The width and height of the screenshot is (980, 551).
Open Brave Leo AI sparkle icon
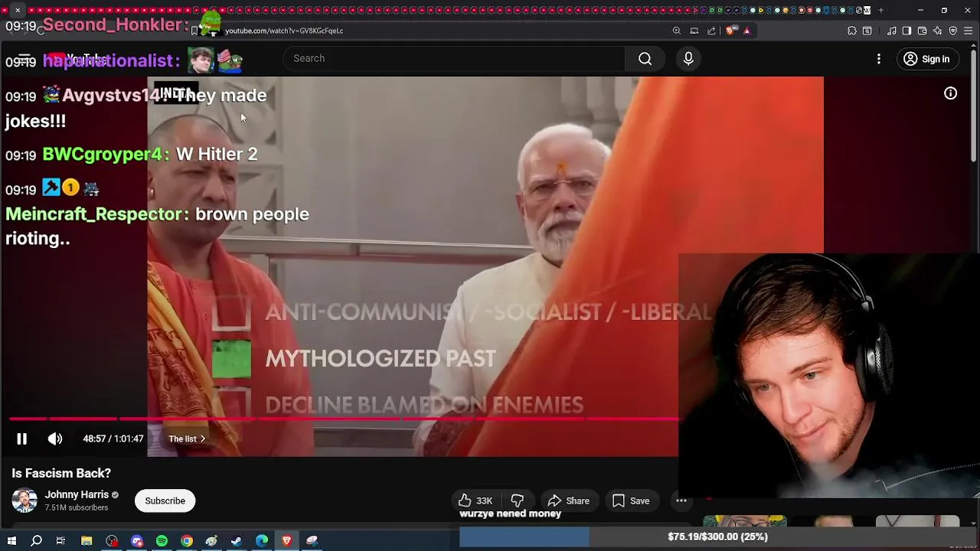pos(938,31)
